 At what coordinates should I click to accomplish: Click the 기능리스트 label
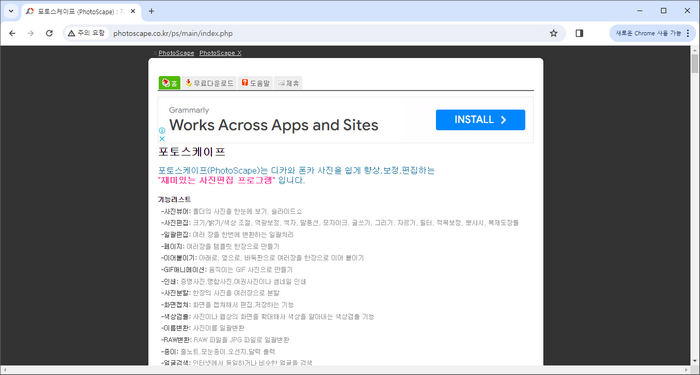[x=175, y=199]
